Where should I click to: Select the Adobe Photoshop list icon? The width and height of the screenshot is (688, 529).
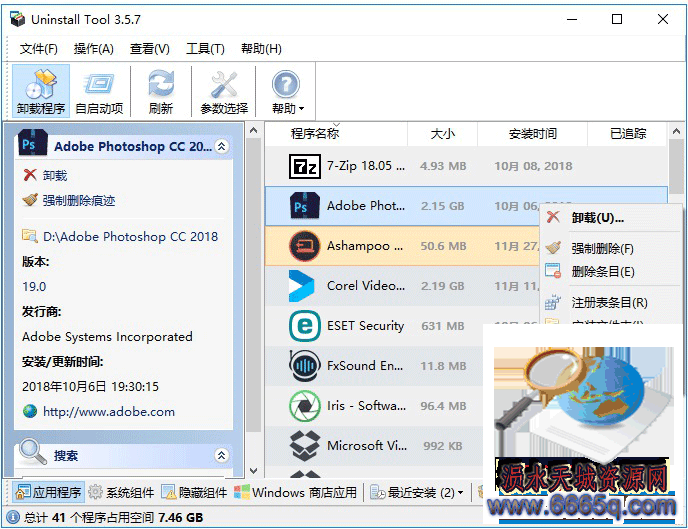click(x=305, y=206)
